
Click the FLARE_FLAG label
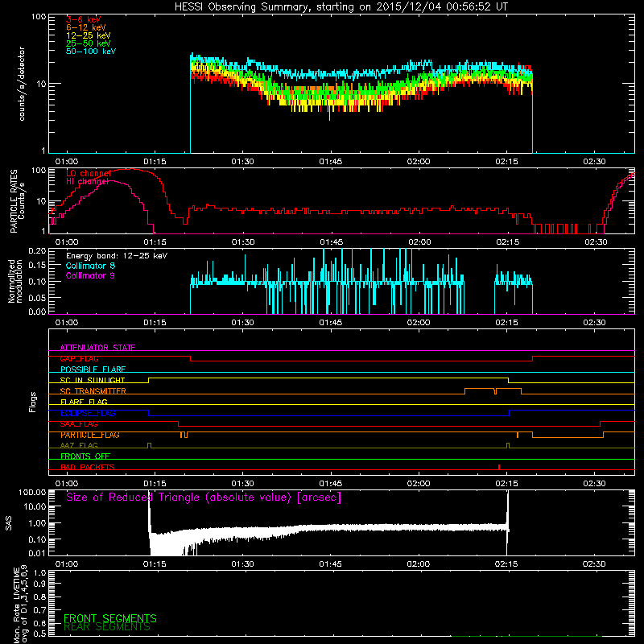pyautogui.click(x=84, y=402)
